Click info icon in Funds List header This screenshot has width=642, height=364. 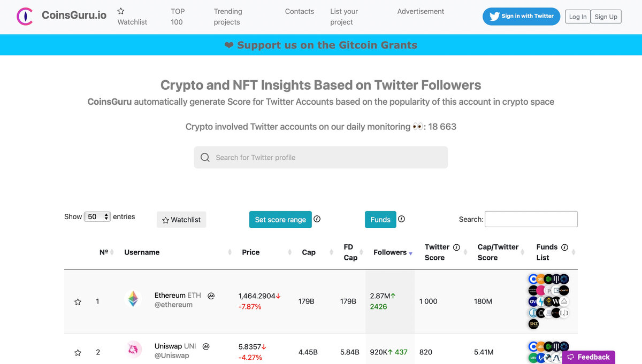(564, 247)
